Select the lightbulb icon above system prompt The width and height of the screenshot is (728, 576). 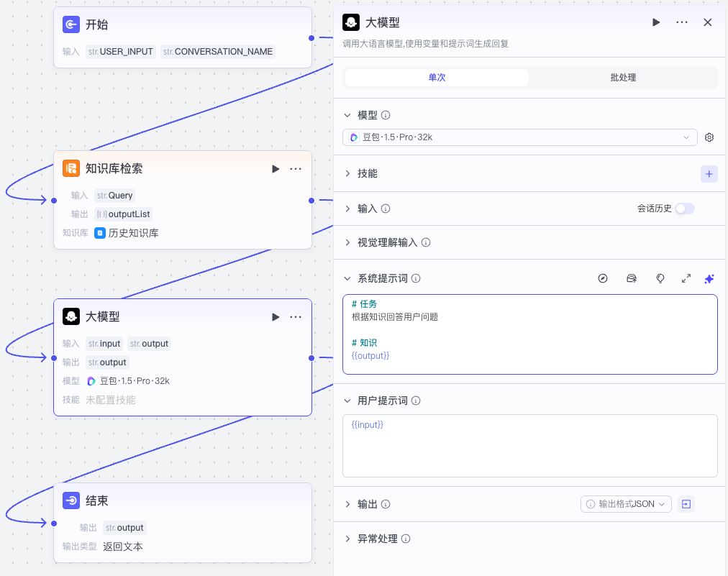pyautogui.click(x=660, y=278)
